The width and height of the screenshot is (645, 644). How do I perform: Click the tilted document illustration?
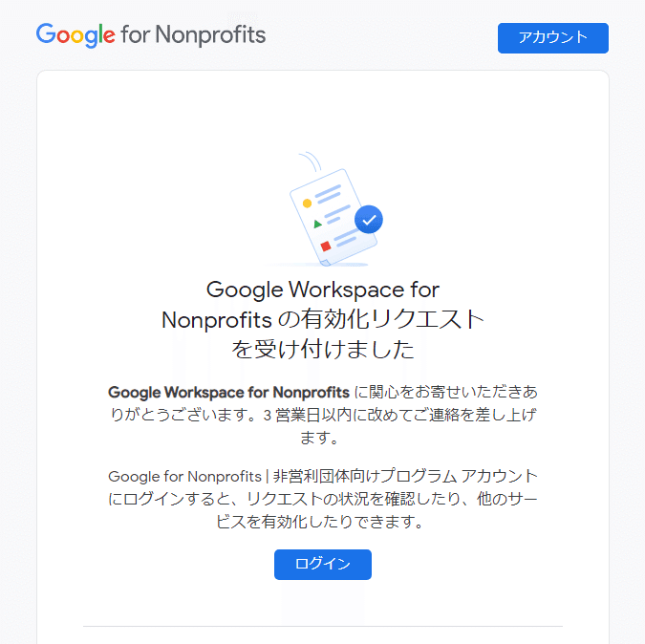pos(333,217)
